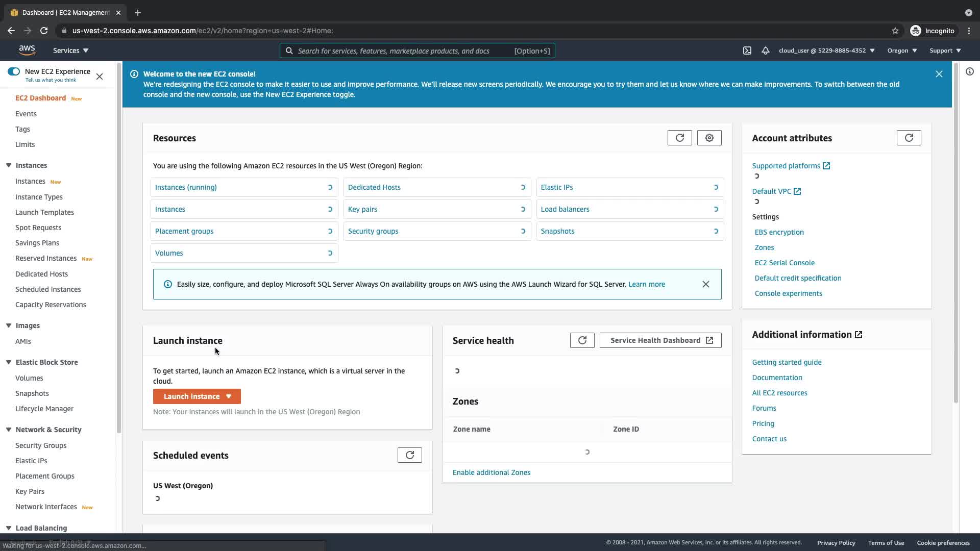Screen dimensions: 980x551
Task: Collapse the Elastic Block Store section
Action: coord(9,362)
